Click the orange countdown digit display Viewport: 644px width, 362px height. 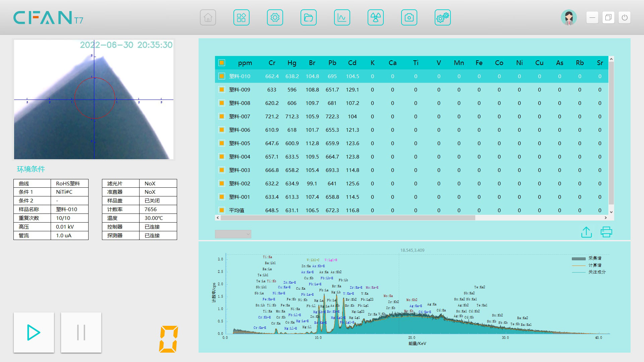[x=168, y=339]
